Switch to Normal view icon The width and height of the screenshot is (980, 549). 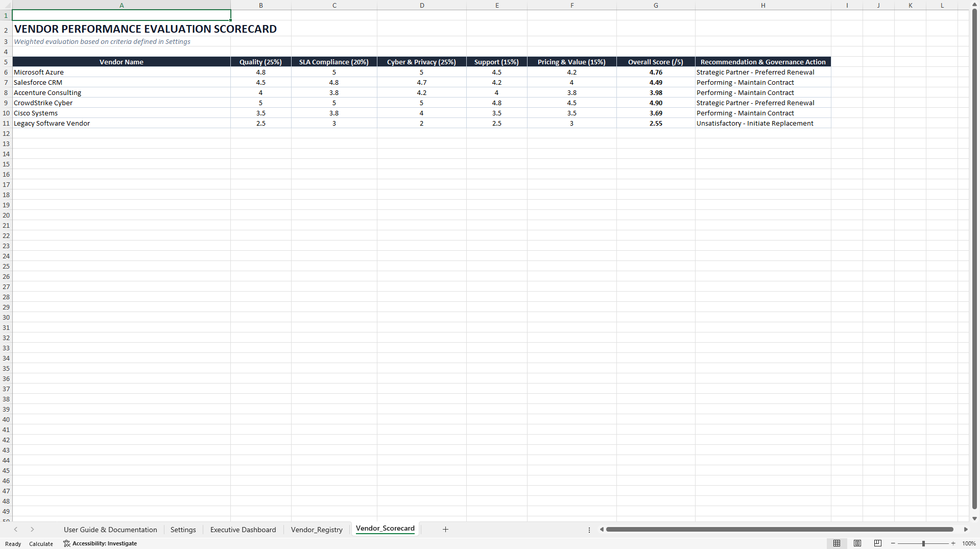coord(836,543)
